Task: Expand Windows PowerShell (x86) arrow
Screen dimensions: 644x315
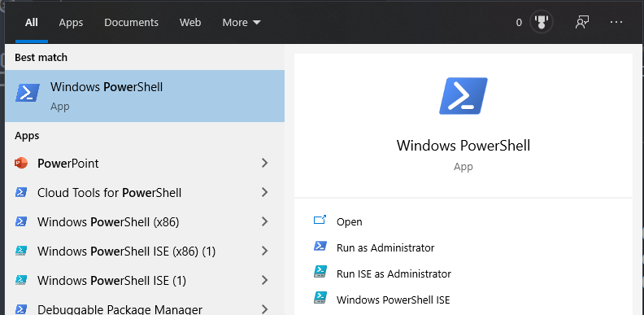Action: tap(264, 221)
